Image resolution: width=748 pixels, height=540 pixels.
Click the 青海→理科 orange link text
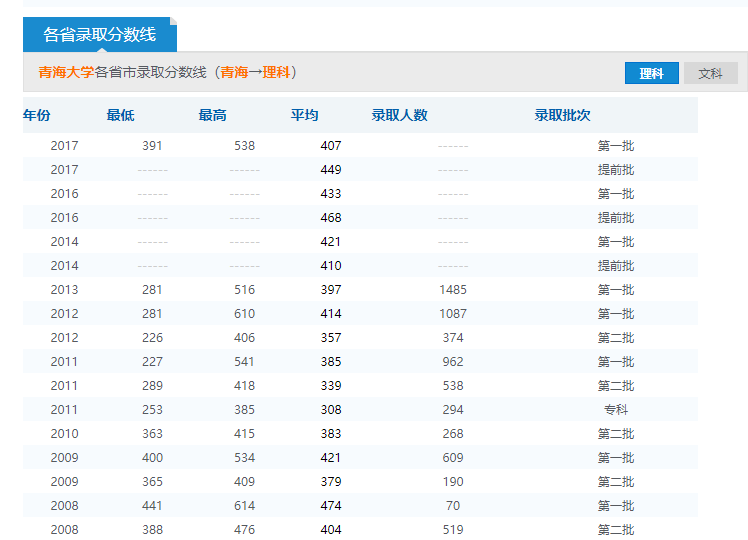click(255, 72)
